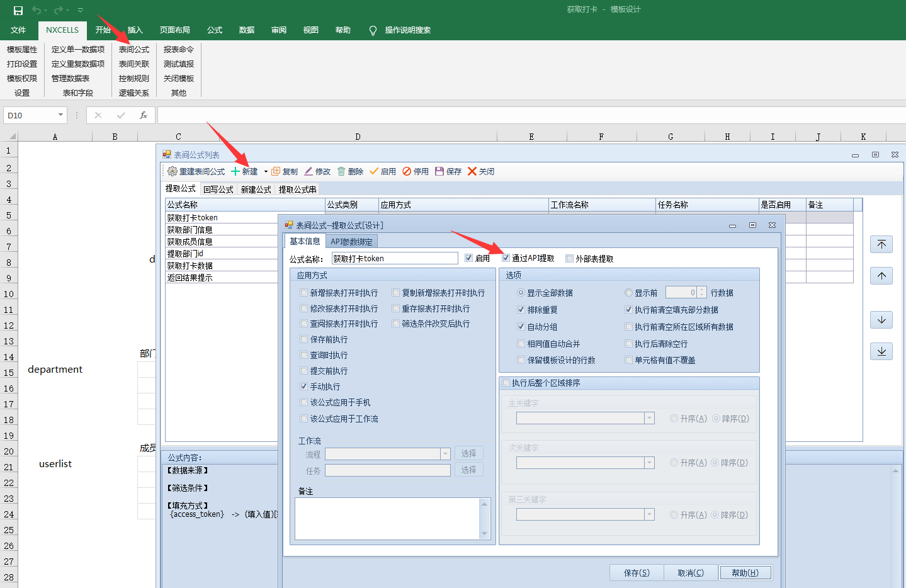This screenshot has height=588, width=906.
Task: Click the 删除 trash icon
Action: pos(341,171)
